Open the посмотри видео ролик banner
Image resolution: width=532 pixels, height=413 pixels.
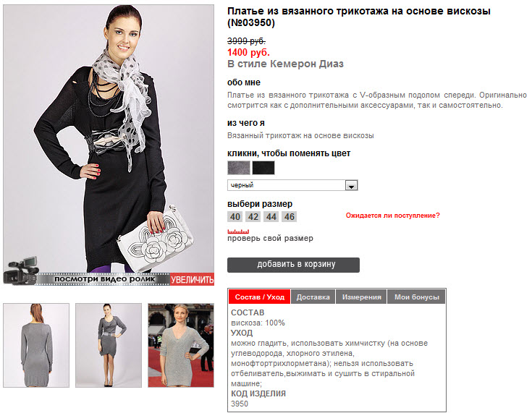click(x=104, y=279)
